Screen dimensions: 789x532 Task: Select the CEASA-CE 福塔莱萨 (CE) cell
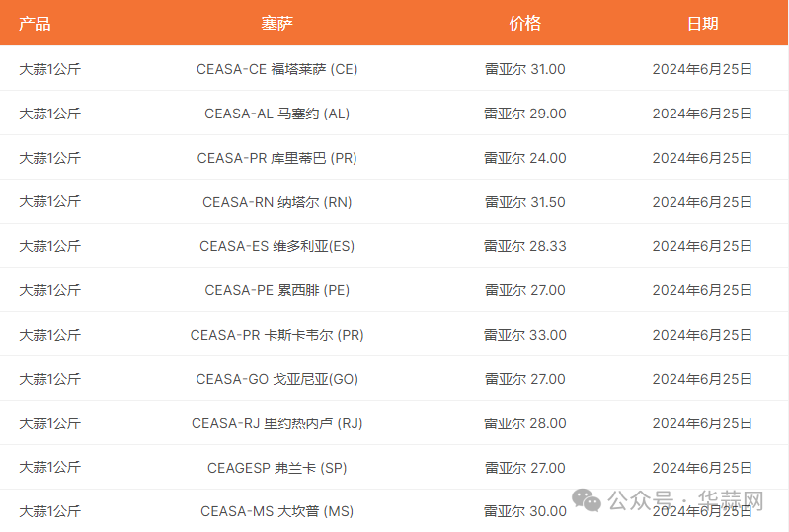tap(277, 69)
